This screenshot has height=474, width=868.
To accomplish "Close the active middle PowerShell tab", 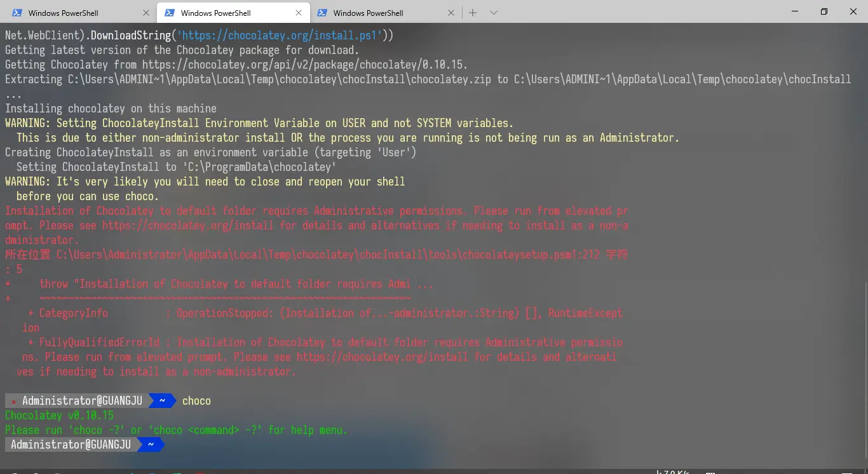I will point(299,13).
